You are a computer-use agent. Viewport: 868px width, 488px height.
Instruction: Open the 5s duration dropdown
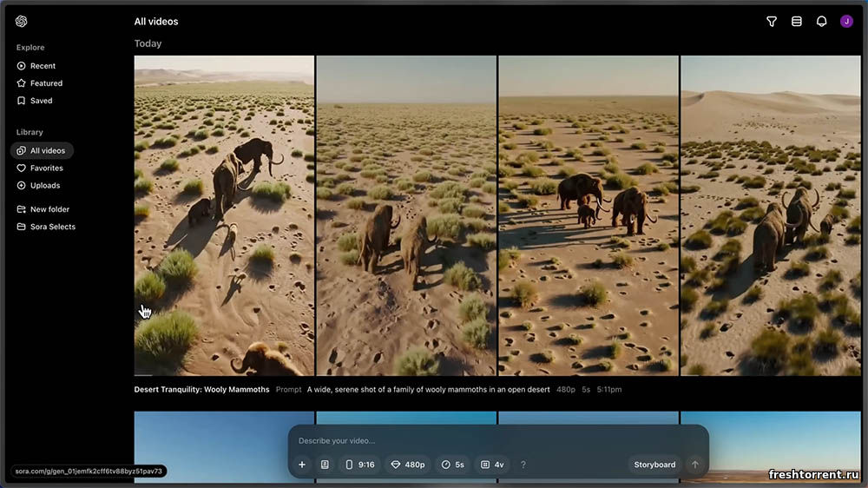point(452,465)
